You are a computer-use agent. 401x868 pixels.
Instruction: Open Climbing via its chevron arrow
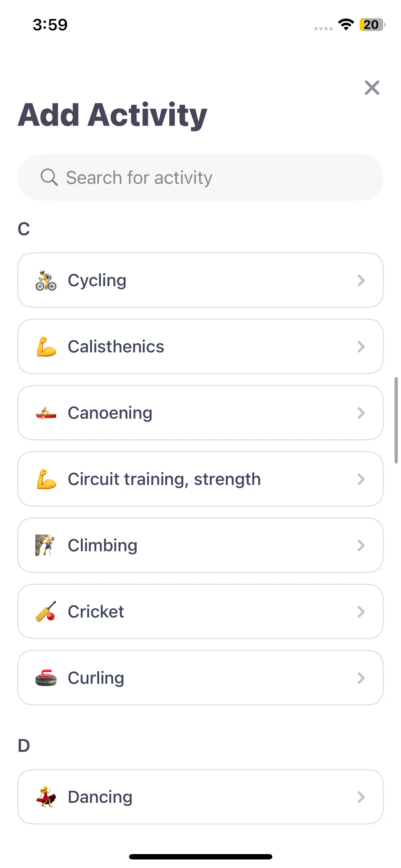click(x=361, y=546)
